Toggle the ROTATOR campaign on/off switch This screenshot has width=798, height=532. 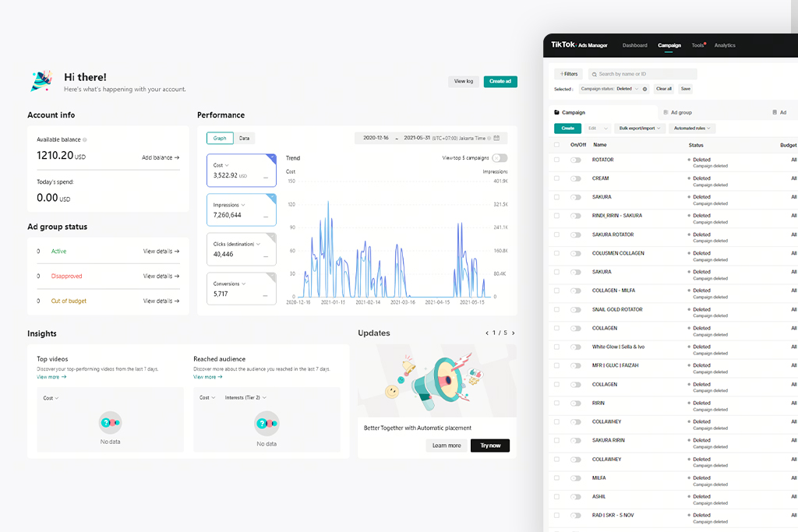tap(575, 160)
